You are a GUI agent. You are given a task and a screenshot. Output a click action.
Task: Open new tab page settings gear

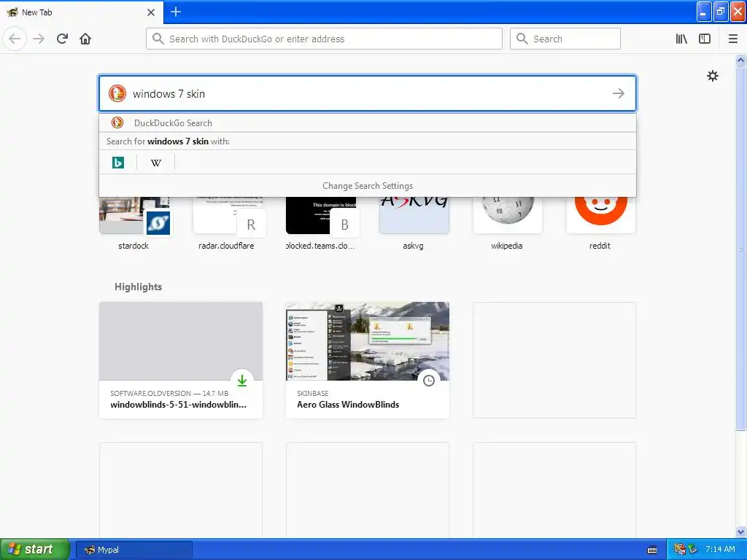[712, 76]
